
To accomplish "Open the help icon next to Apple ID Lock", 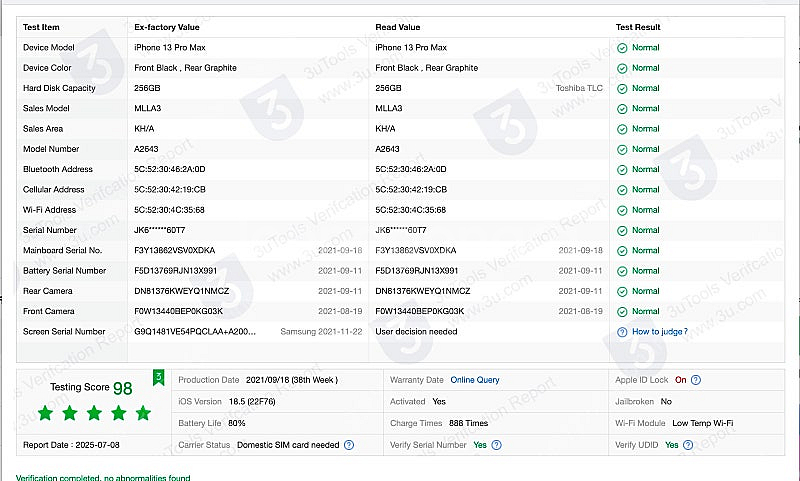I will tap(696, 380).
